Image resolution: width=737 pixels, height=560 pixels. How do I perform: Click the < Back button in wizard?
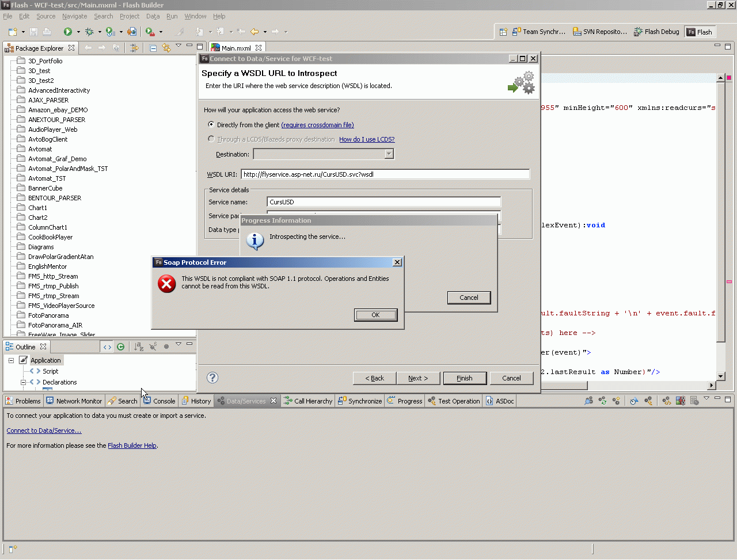tap(374, 378)
